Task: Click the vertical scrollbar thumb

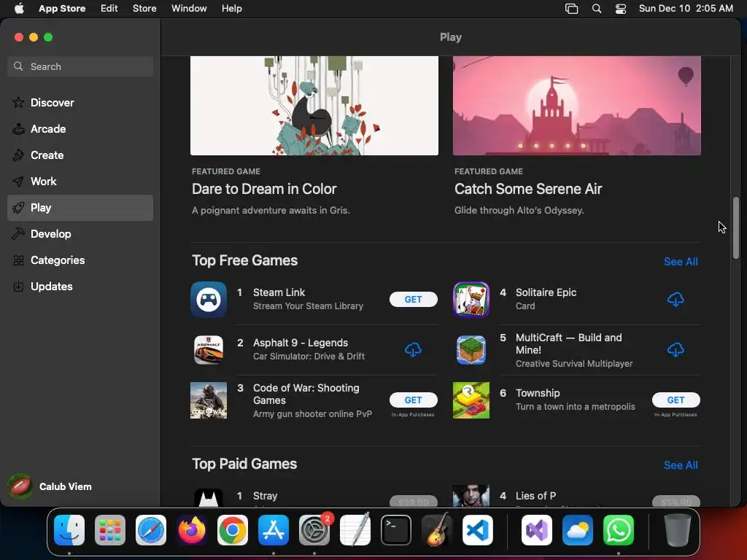Action: tap(735, 227)
